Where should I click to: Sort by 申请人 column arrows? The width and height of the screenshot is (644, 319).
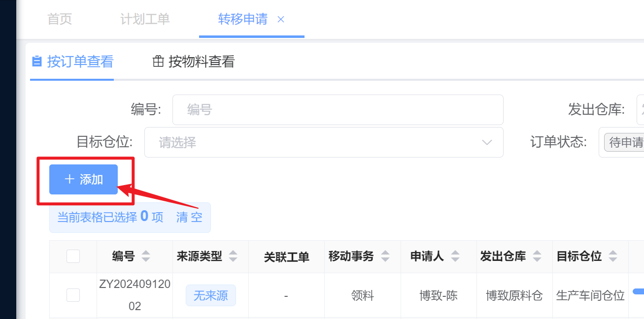click(x=455, y=256)
